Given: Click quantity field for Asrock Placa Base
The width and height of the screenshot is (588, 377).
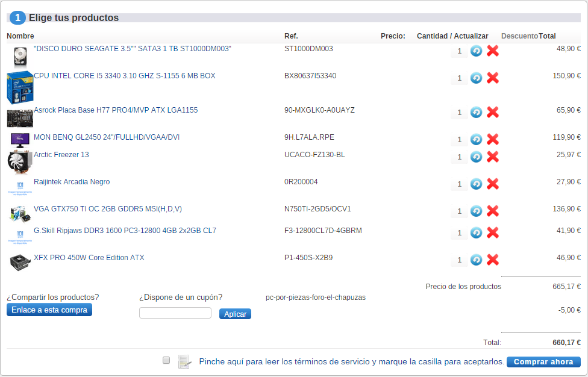Looking at the screenshot, I should click(x=459, y=113).
